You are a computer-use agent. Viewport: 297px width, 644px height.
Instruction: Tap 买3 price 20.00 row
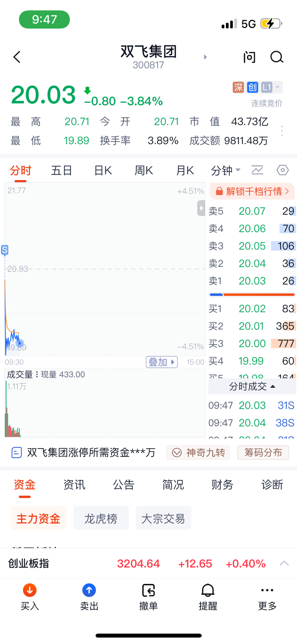[x=252, y=343]
